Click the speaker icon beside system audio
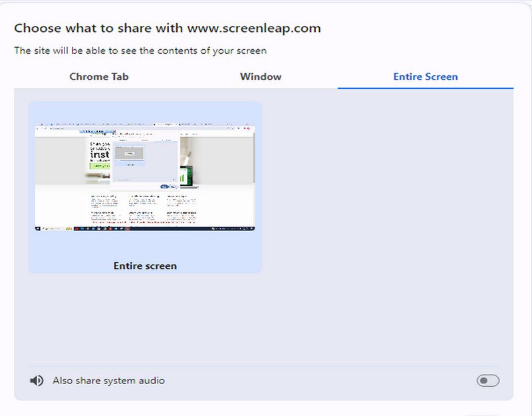Image resolution: width=532 pixels, height=416 pixels. point(37,381)
